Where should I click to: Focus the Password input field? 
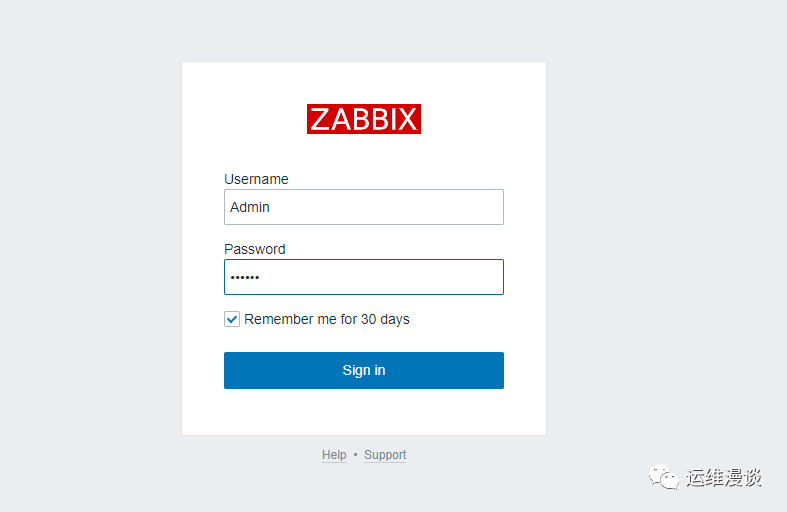point(363,277)
